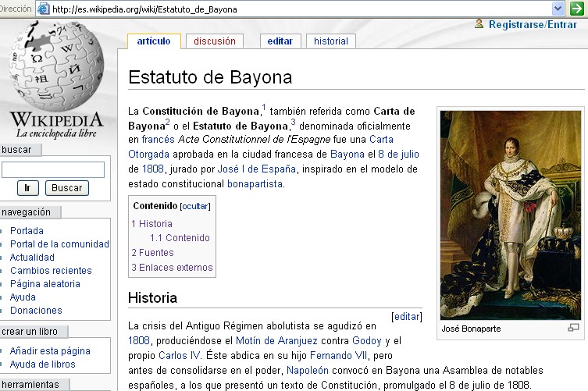Click footnote reference 1

264,108
